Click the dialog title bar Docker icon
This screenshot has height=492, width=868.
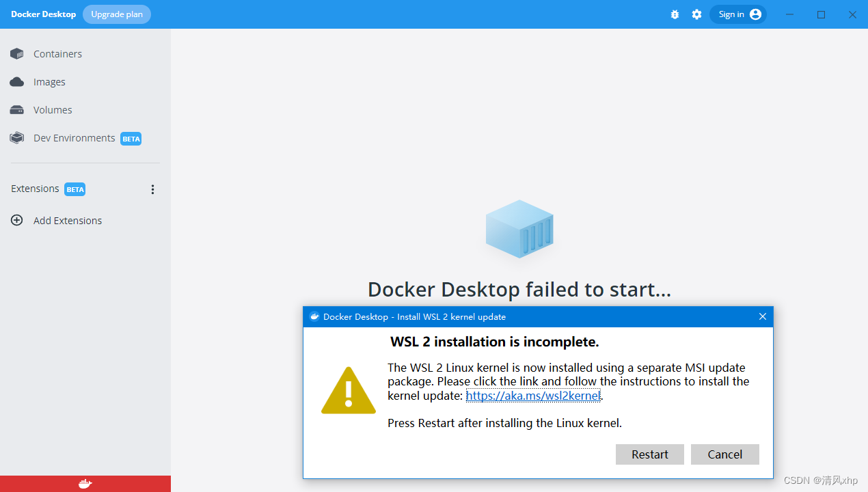pyautogui.click(x=314, y=316)
